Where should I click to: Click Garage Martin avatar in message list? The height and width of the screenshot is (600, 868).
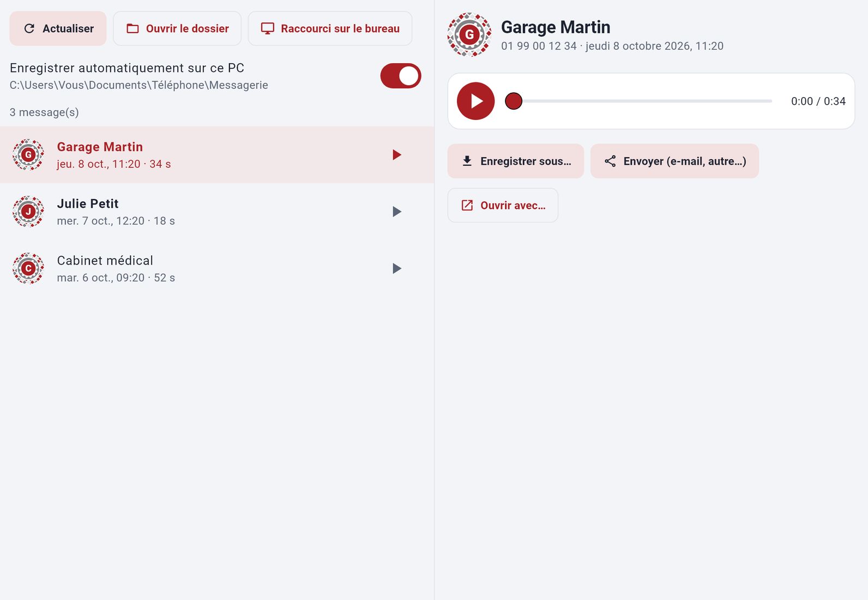coord(28,155)
